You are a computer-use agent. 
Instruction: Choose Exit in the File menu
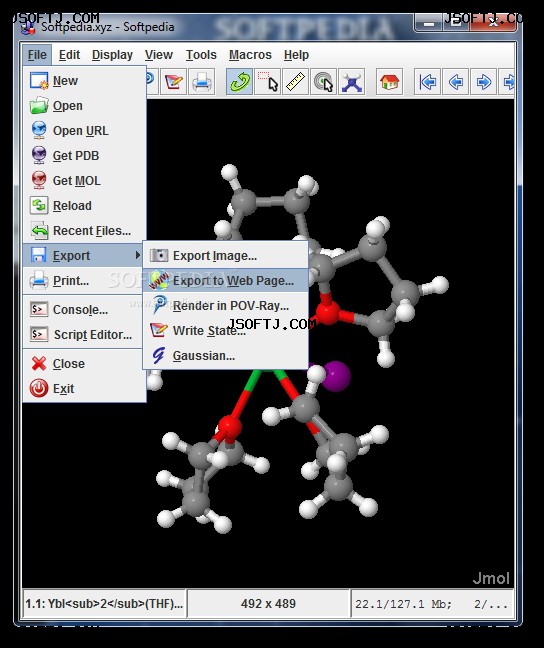(x=85, y=388)
